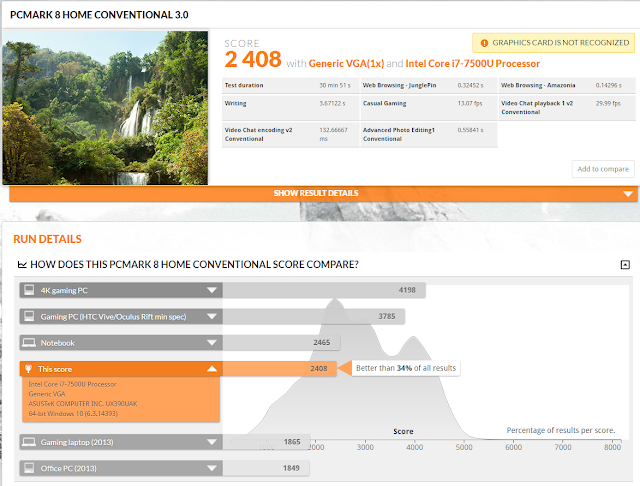Click the waterfall benchmark thumbnail image
Screen dimensions: 640x486
point(105,108)
